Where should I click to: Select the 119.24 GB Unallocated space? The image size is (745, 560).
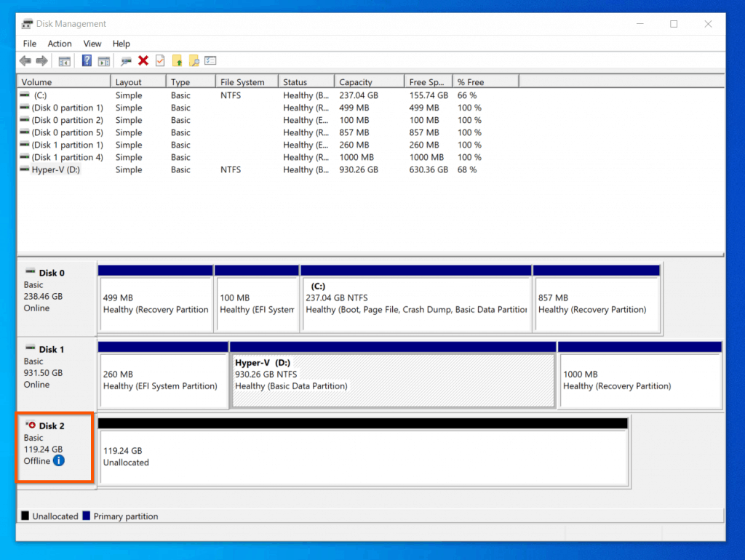click(x=364, y=457)
